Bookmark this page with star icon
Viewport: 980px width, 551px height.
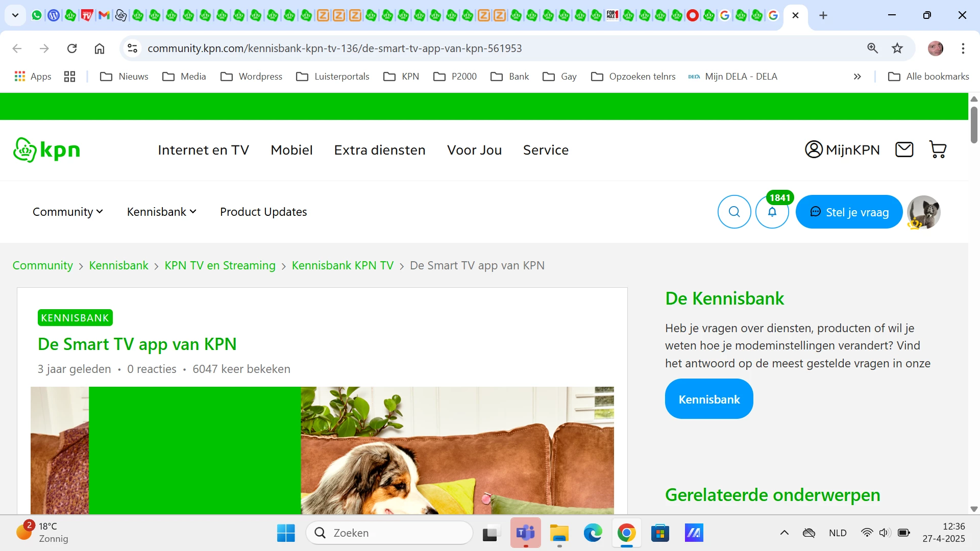897,48
